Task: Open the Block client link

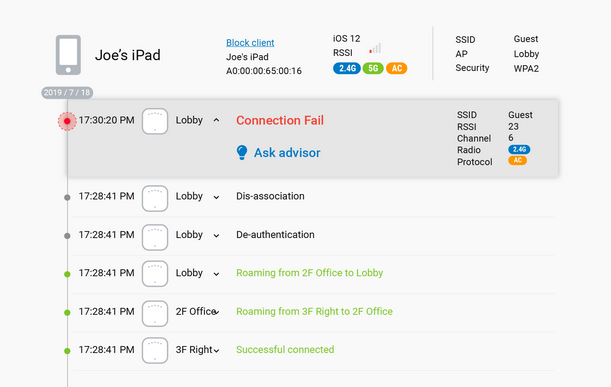Action: pos(250,42)
